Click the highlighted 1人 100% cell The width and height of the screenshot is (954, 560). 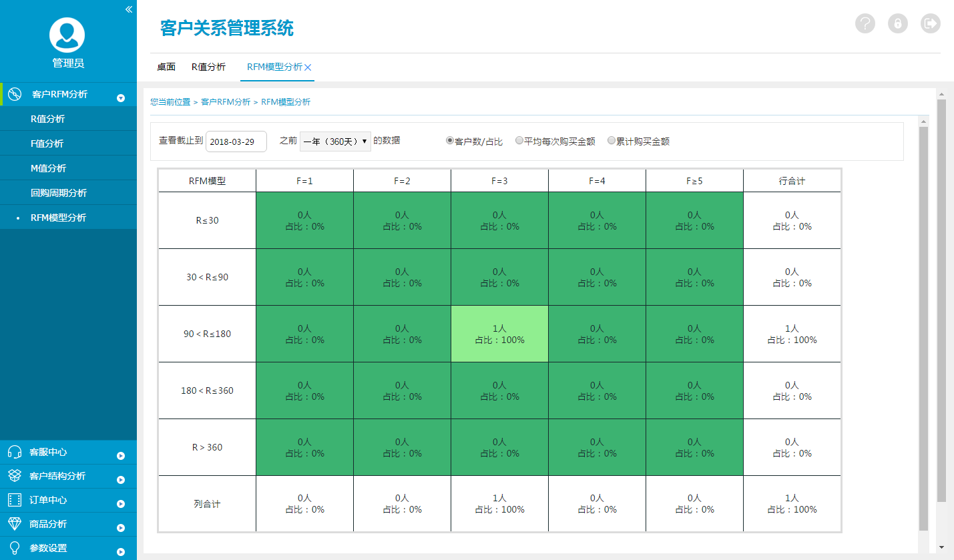coord(499,334)
